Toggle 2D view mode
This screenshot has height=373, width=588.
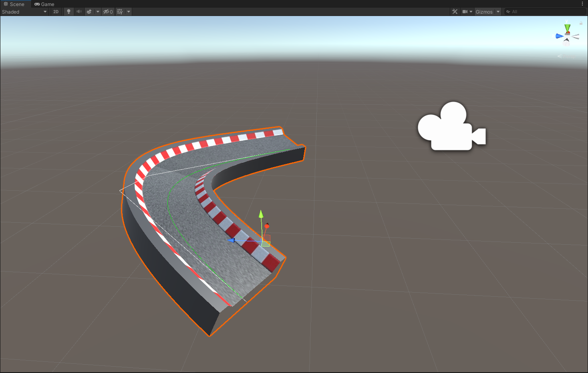(x=56, y=12)
